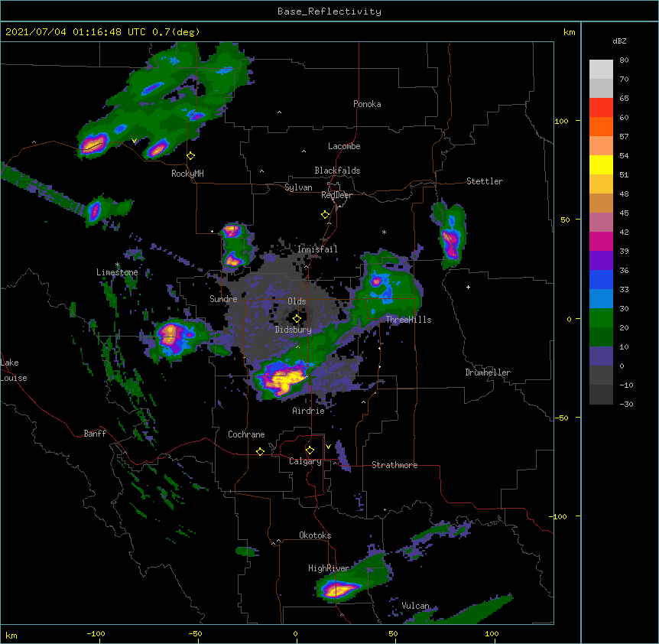Click the Base_Reflectivity title
This screenshot has width=659, height=644.
[329, 11]
